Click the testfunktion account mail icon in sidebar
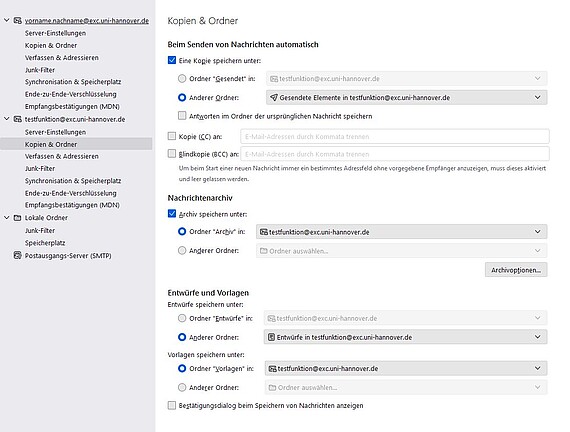Viewport: 570px width, 432px height. click(17, 119)
